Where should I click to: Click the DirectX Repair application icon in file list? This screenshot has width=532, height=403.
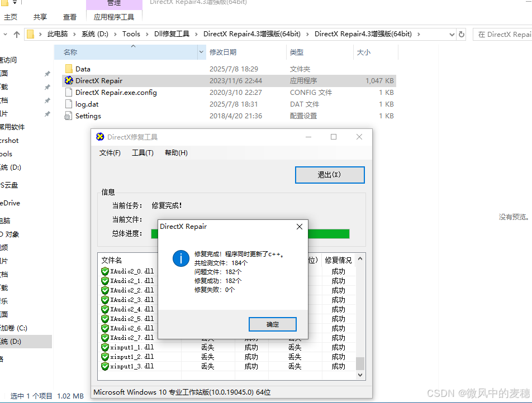pos(69,81)
